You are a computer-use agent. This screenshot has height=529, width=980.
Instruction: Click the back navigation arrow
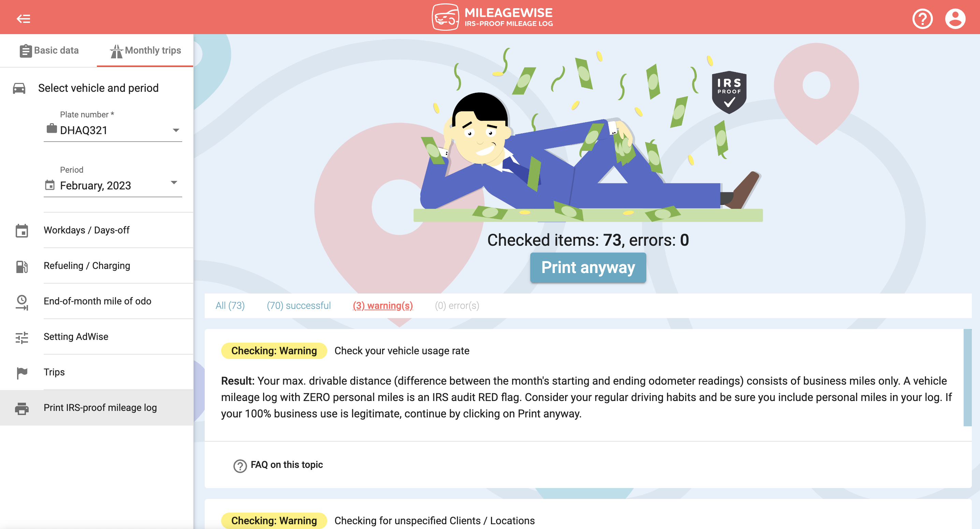pyautogui.click(x=24, y=18)
